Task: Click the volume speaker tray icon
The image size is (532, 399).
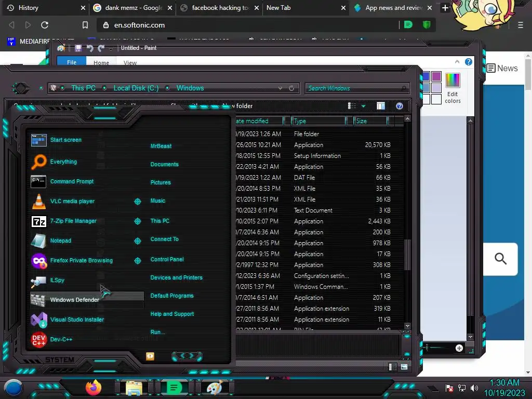Action: [474, 388]
